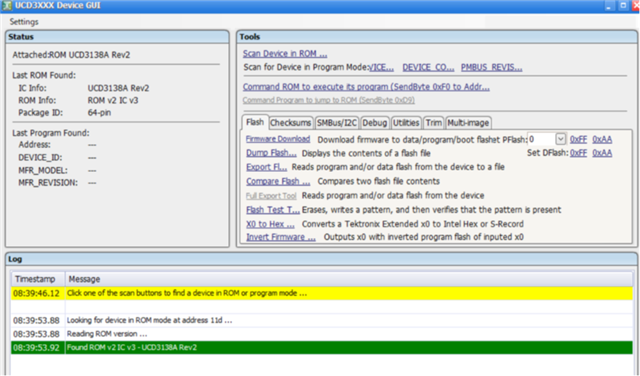Click the IC Info value UCD3138A Rev2

118,88
